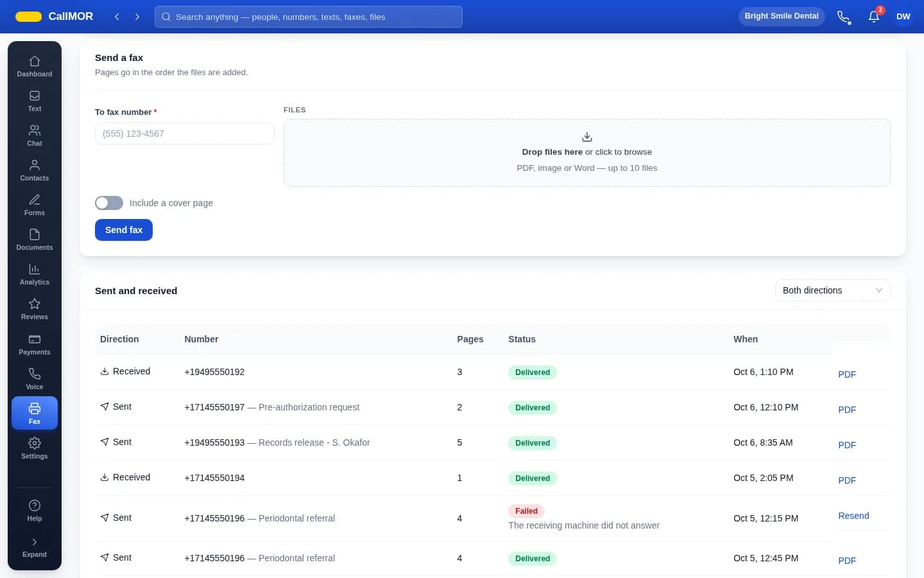Image resolution: width=924 pixels, height=578 pixels.
Task: Click the To fax number input field
Action: [x=185, y=134]
